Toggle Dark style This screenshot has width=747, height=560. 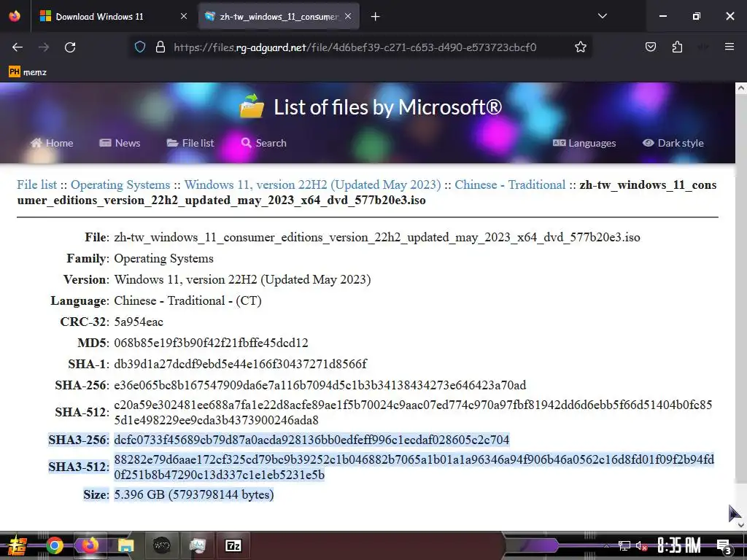[x=673, y=144]
